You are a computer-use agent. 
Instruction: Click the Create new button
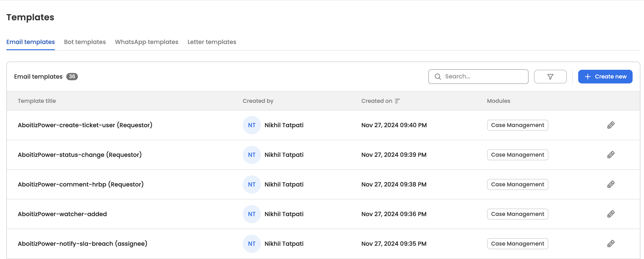(605, 77)
